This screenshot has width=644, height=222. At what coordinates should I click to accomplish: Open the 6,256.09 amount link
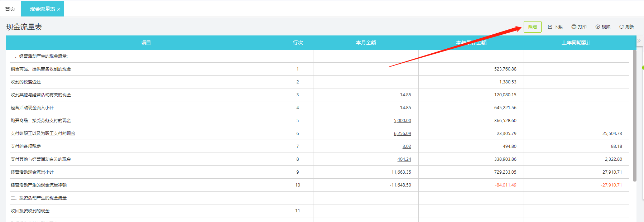pos(403,134)
